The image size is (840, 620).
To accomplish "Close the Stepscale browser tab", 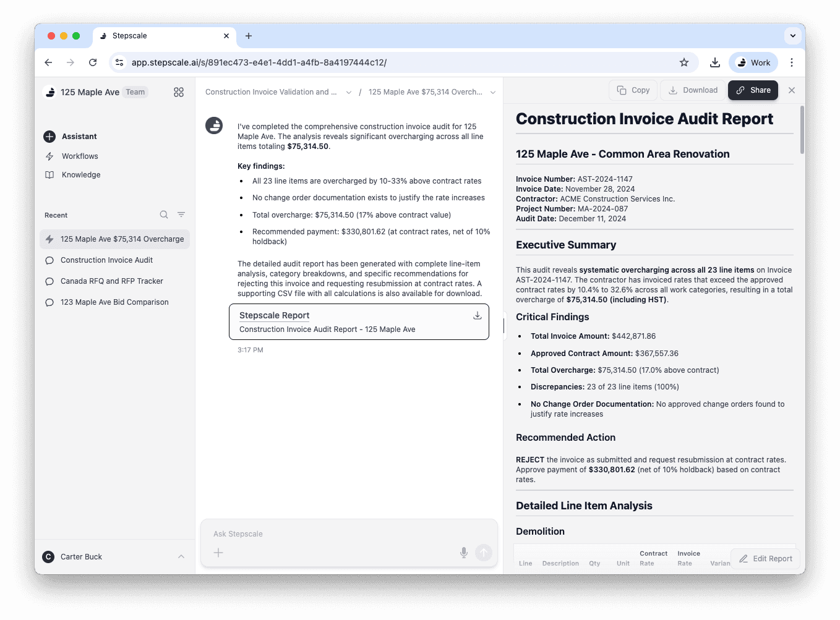I will point(226,36).
